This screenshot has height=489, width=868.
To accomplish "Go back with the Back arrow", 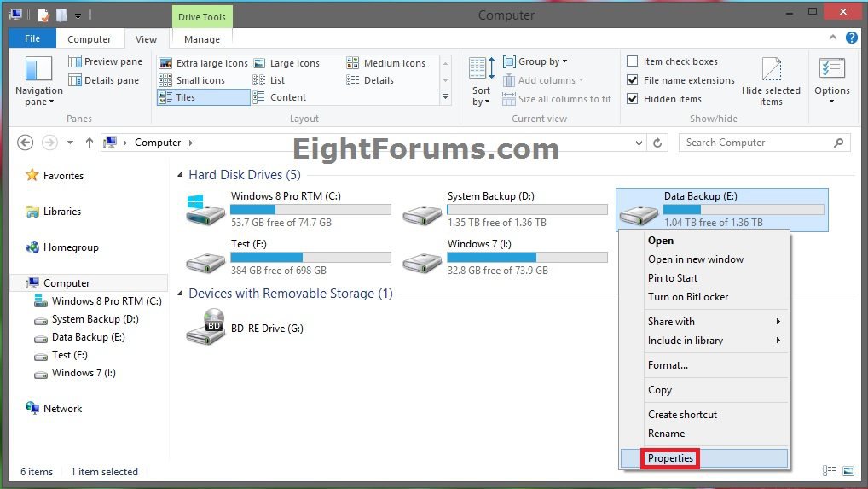I will pos(25,143).
